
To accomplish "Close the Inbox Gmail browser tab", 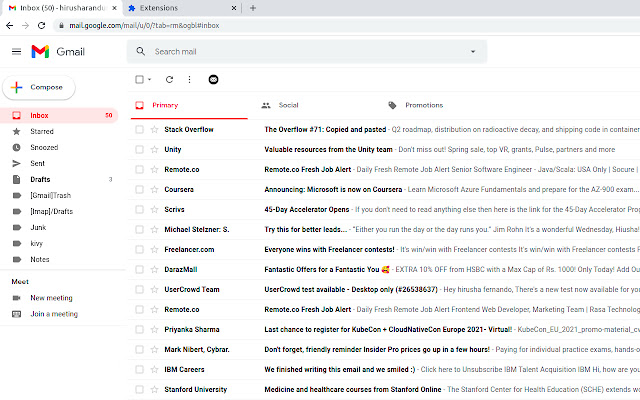I will (x=114, y=8).
